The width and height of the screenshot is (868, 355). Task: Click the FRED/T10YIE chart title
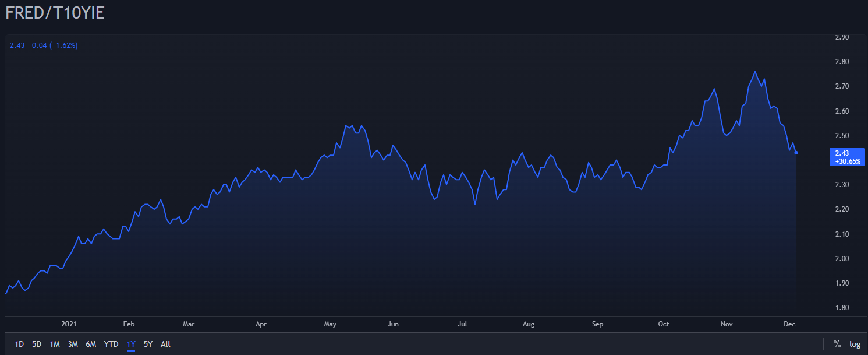[55, 13]
